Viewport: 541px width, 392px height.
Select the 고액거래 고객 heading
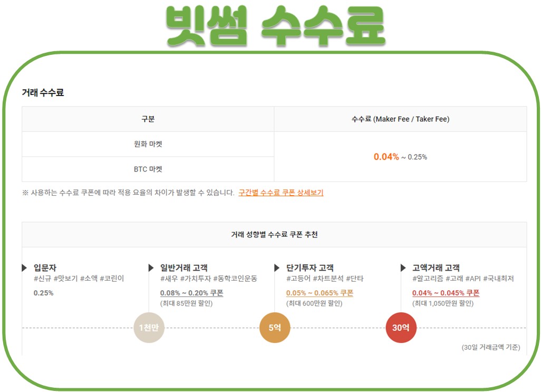click(x=436, y=268)
